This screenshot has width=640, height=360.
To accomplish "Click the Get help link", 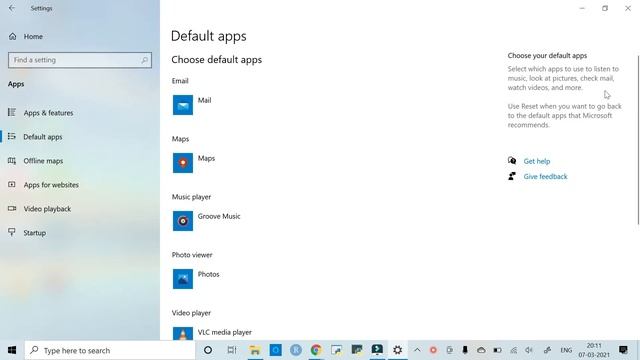I will [x=537, y=161].
